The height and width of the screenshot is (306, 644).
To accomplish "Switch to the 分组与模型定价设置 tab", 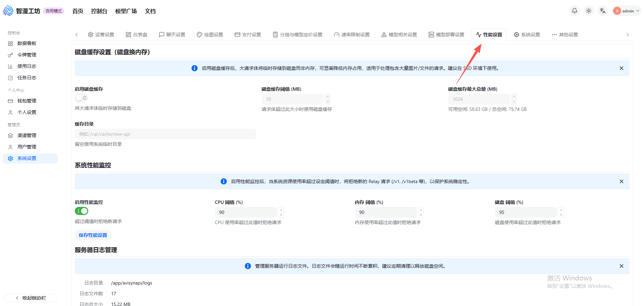I will [x=298, y=35].
